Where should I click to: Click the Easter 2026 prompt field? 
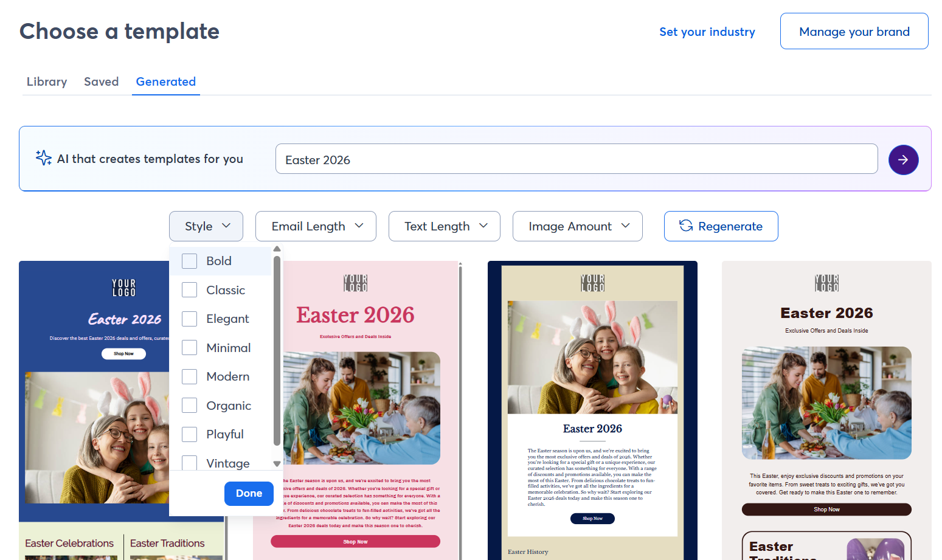576,159
